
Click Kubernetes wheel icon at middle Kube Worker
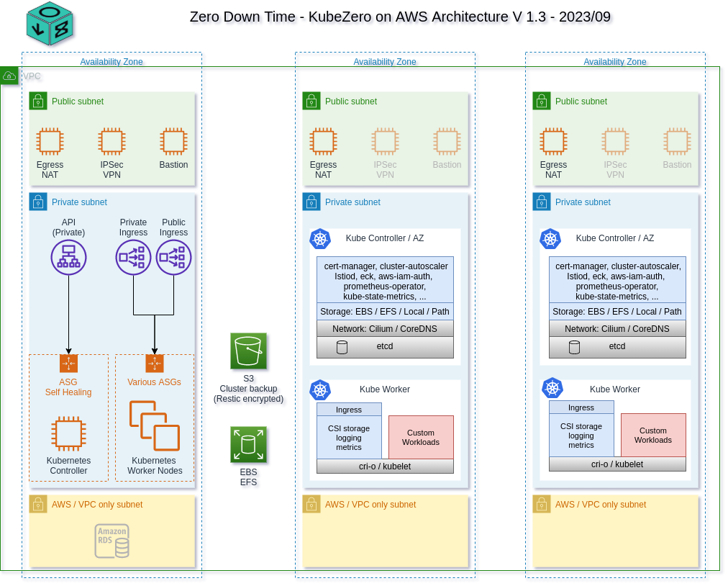pos(320,390)
